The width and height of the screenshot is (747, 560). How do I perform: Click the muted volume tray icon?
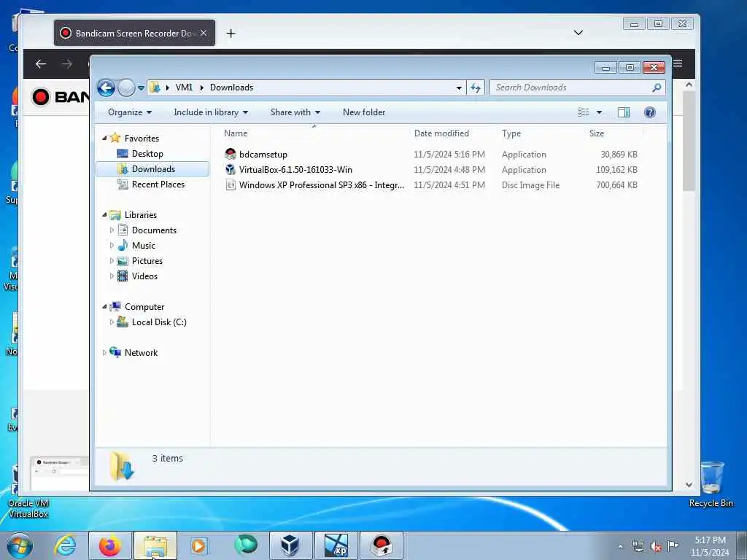[x=656, y=546]
